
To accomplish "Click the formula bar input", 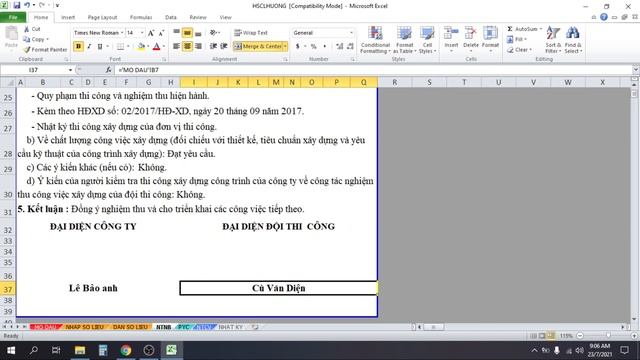I will tap(373, 70).
